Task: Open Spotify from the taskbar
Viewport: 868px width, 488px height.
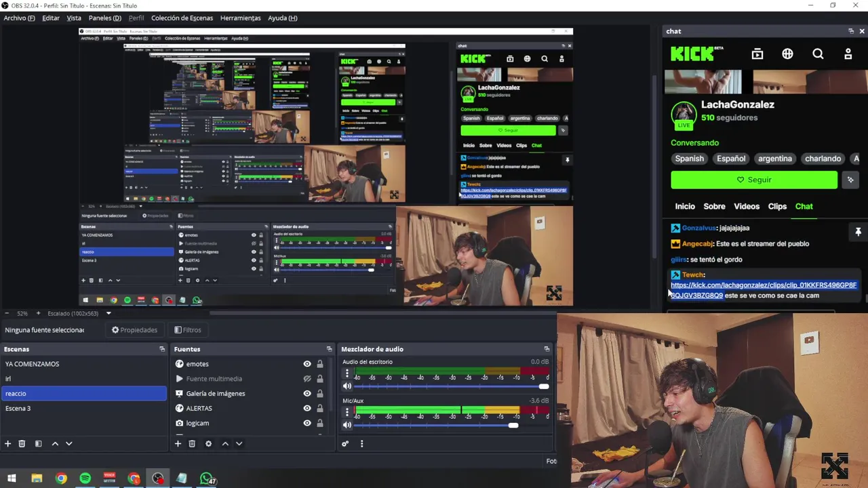Action: pos(85,479)
